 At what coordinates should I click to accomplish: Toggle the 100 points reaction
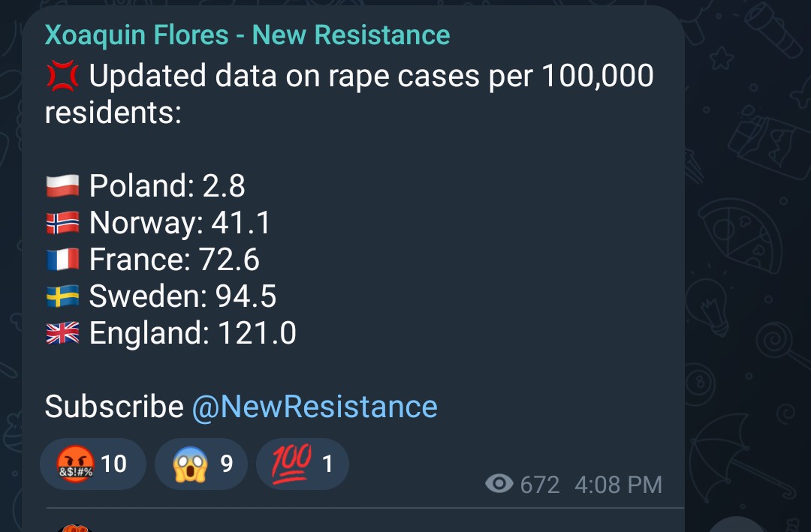303,464
